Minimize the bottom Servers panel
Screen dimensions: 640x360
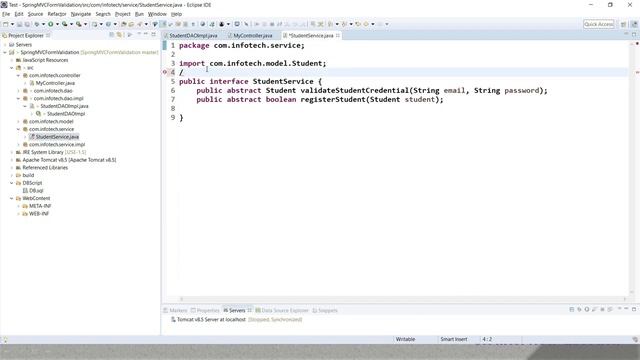[x=626, y=309]
